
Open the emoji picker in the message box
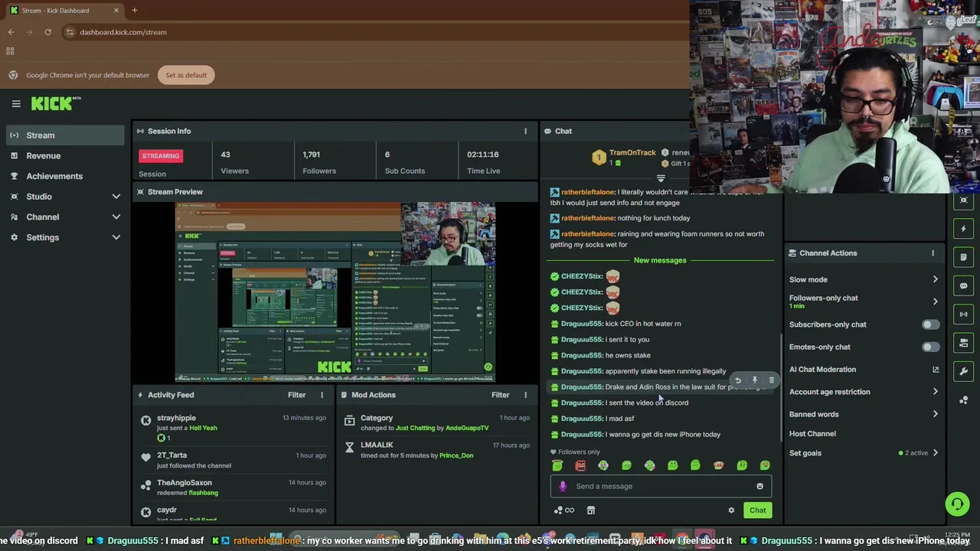759,486
